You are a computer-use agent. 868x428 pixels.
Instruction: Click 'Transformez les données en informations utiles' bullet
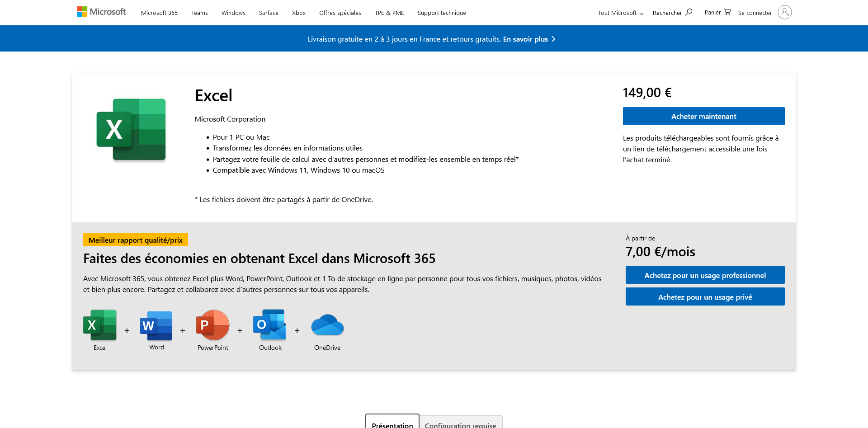pos(288,148)
